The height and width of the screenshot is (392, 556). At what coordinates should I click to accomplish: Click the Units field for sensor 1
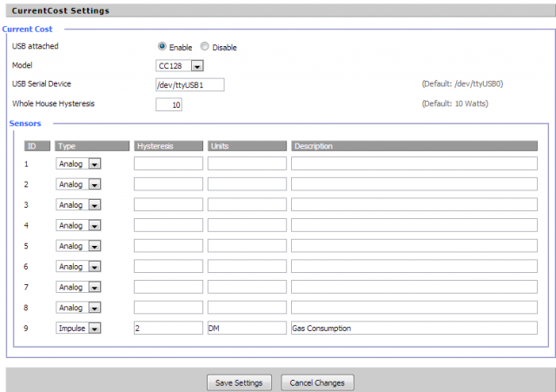[247, 163]
